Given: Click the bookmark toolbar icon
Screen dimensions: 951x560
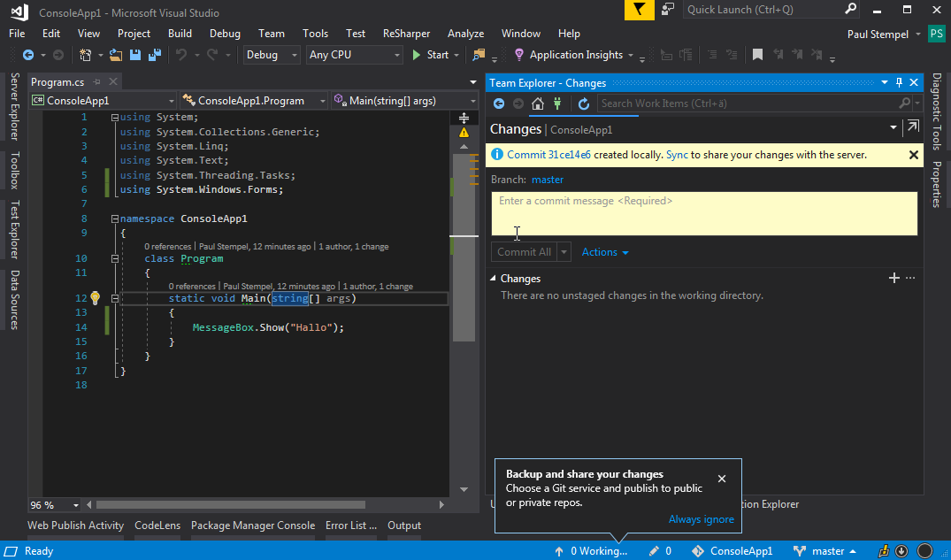Looking at the screenshot, I should (758, 55).
